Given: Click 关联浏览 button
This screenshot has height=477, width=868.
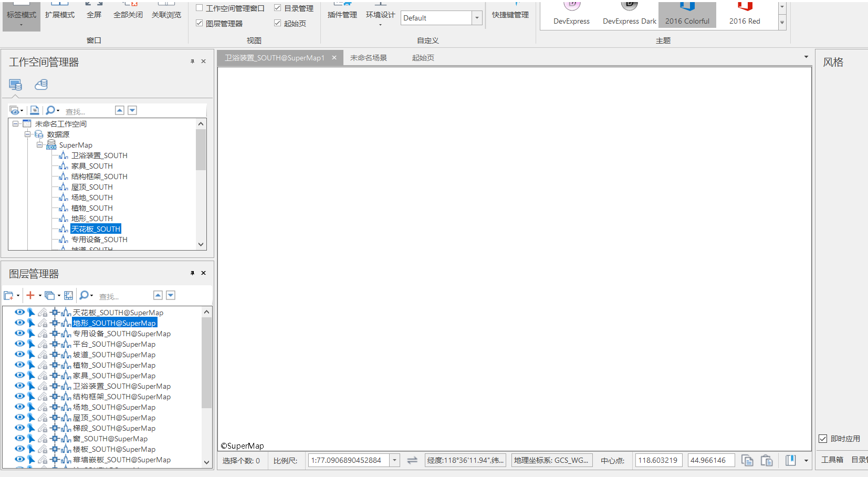Looking at the screenshot, I should pyautogui.click(x=166, y=14).
